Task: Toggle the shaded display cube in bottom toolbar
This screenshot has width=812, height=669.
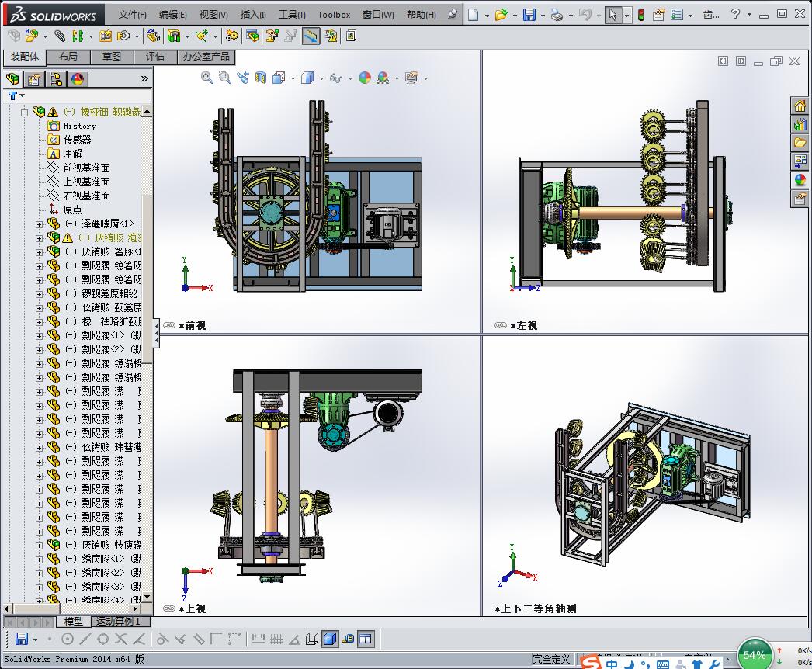Action: pos(330,639)
